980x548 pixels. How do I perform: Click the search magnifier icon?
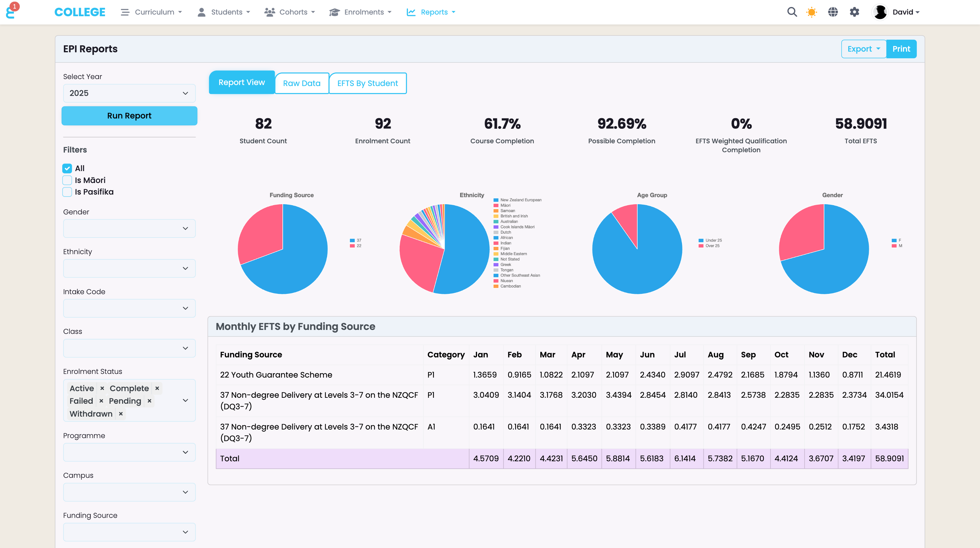point(792,12)
